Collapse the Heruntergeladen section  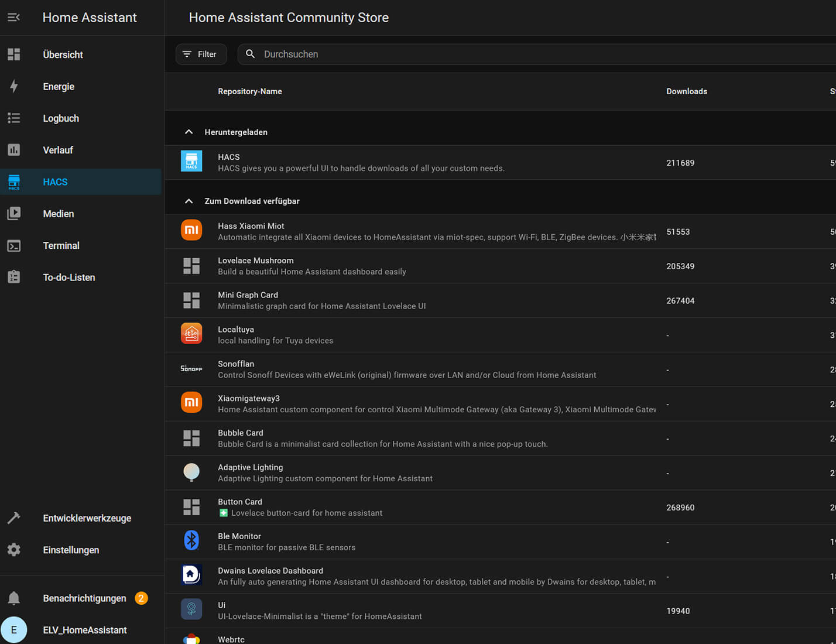tap(189, 132)
